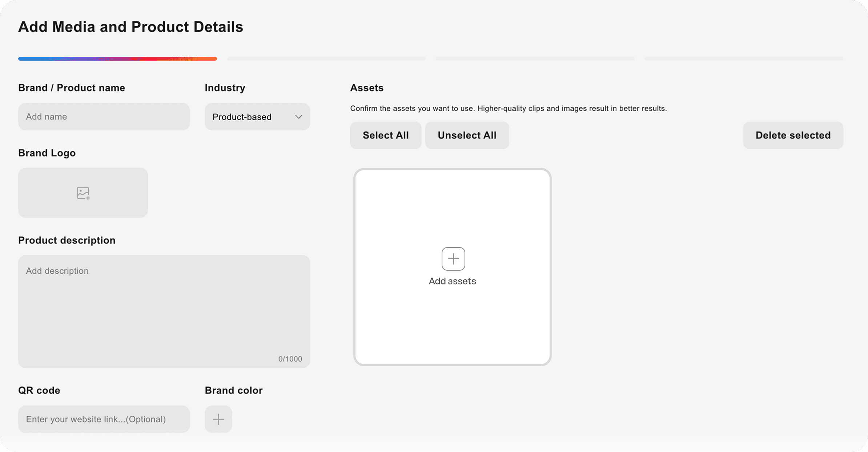This screenshot has width=868, height=452.
Task: Click the Industry dropdown chevron arrow
Action: (299, 117)
